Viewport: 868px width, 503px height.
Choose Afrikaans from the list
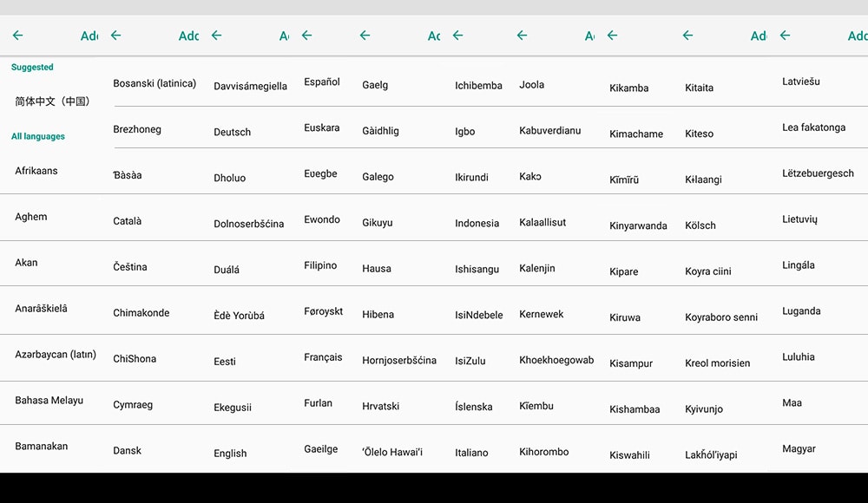coord(36,171)
